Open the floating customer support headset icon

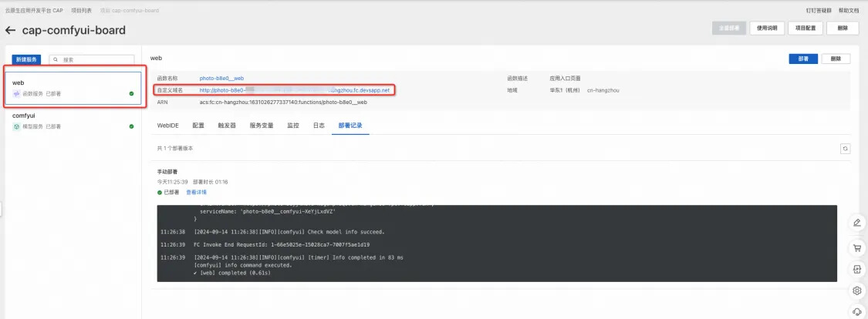(857, 312)
